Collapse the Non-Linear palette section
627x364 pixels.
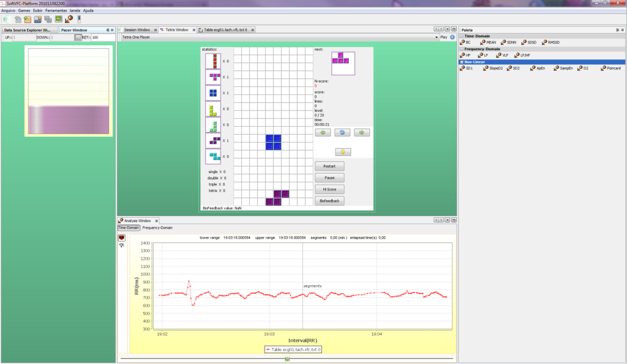click(x=462, y=62)
